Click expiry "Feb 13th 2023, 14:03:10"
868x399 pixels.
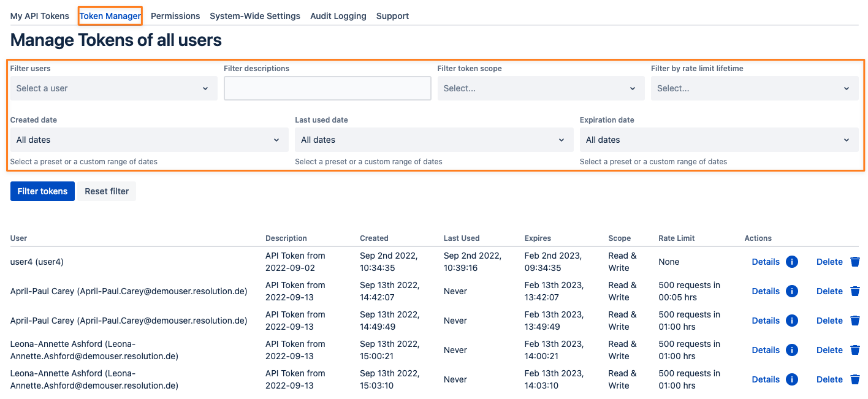554,379
